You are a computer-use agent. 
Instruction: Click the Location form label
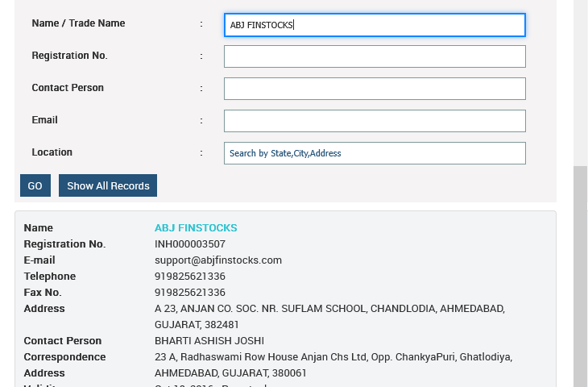52,152
